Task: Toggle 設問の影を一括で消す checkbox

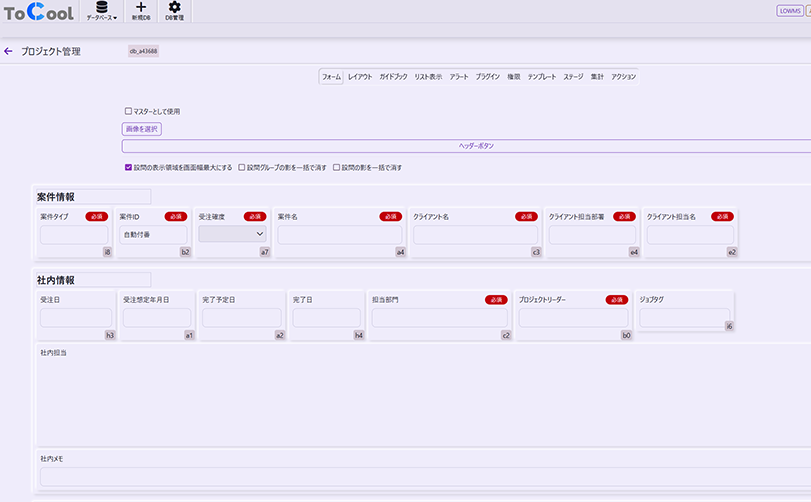Action: point(337,167)
